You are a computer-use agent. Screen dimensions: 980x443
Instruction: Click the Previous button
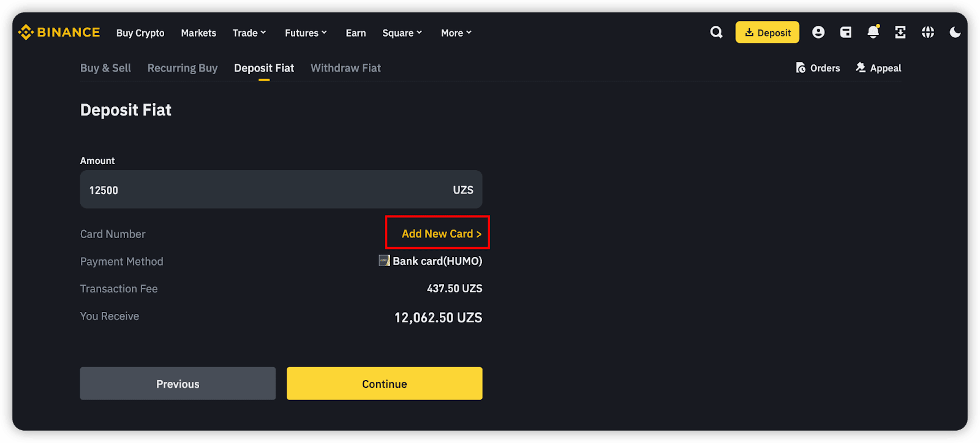click(x=178, y=384)
